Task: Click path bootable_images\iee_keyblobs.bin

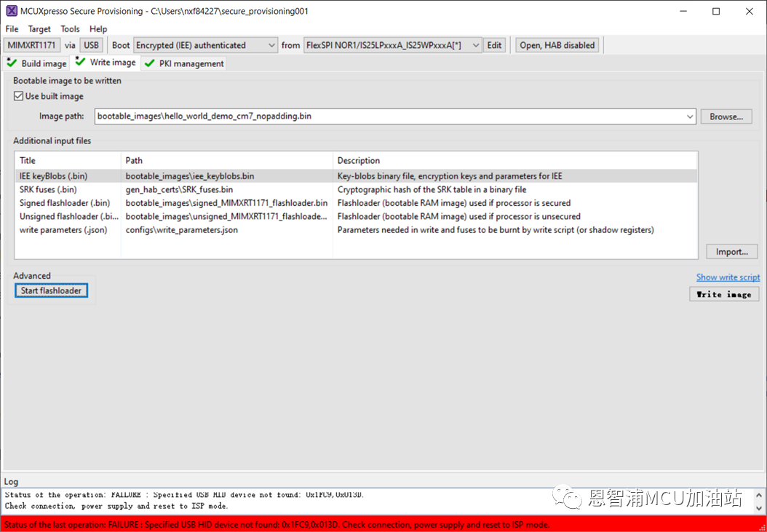Action: tap(190, 175)
